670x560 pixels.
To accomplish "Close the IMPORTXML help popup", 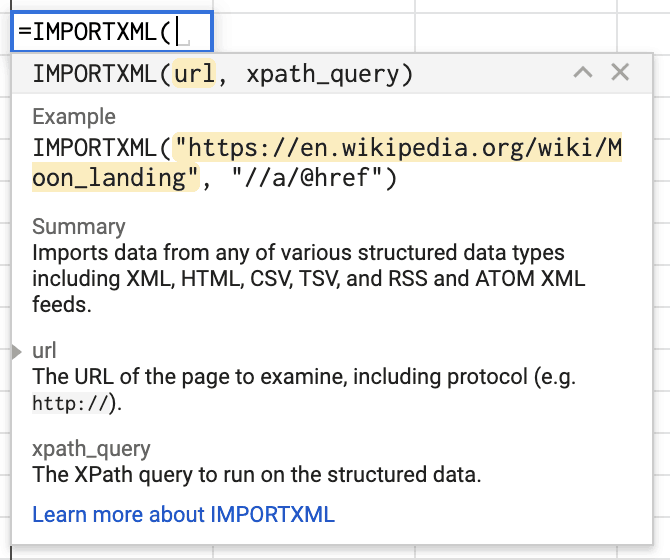I will pos(620,72).
